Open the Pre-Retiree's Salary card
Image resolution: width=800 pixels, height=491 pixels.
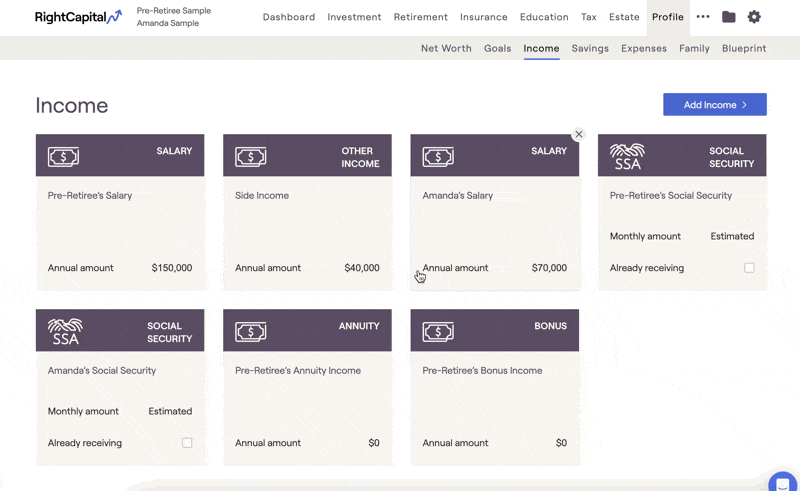point(120,212)
